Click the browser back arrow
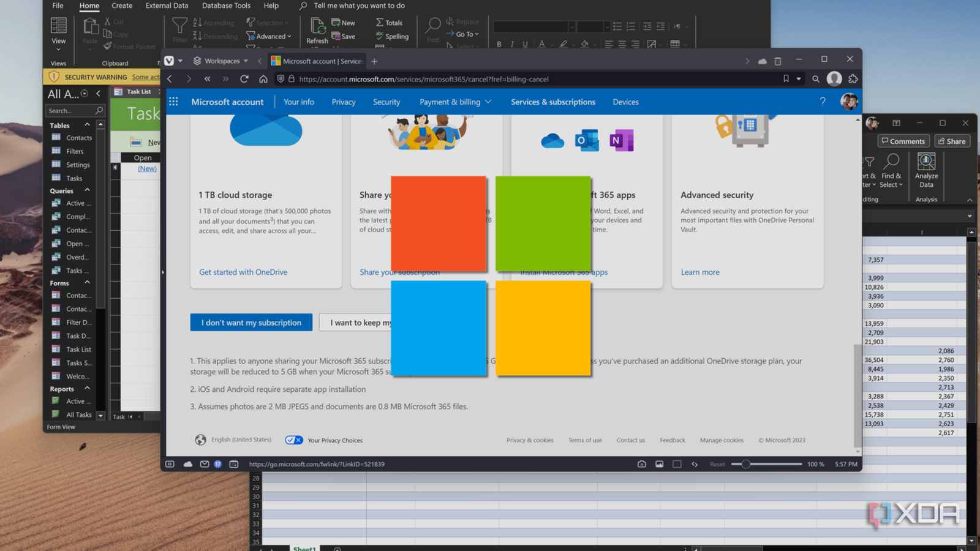Image resolution: width=980 pixels, height=551 pixels. [170, 79]
